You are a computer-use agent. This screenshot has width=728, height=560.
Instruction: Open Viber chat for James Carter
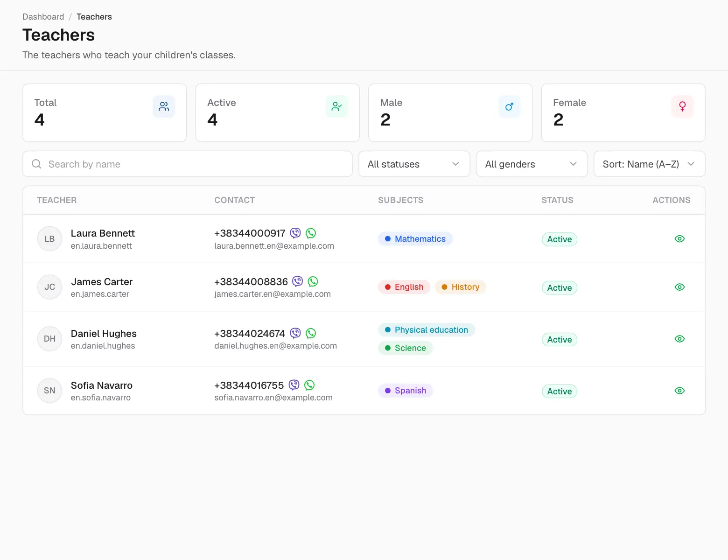[x=298, y=281]
